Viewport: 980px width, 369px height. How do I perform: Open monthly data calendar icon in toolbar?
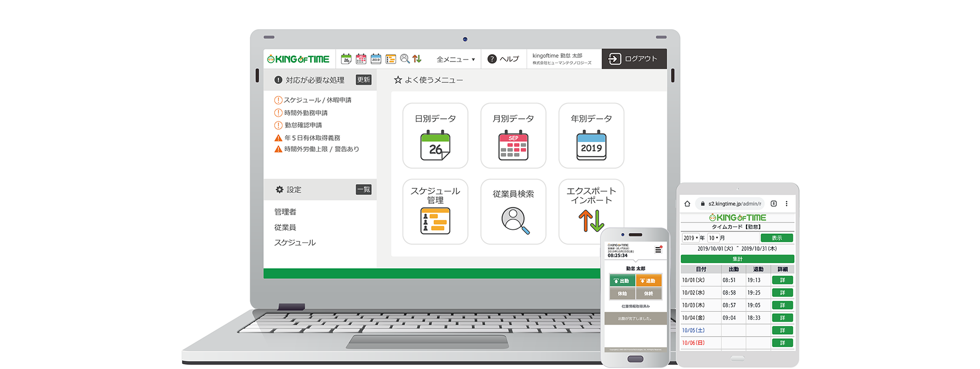point(361,59)
